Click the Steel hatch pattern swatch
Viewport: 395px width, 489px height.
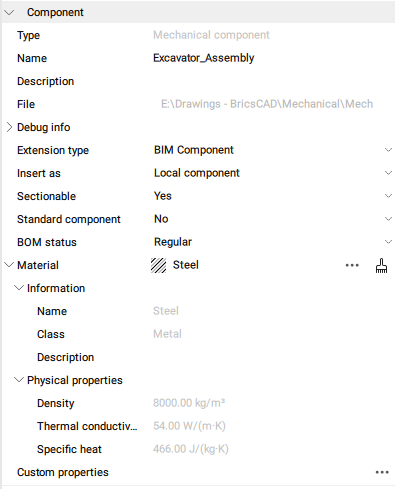coord(158,266)
